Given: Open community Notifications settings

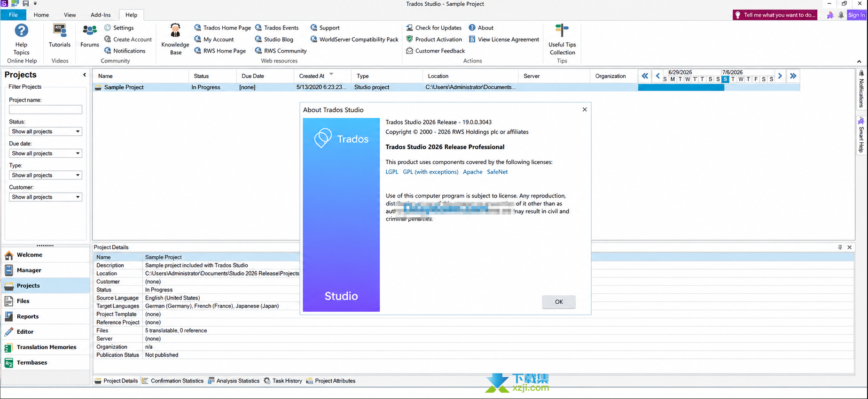Looking at the screenshot, I should (x=125, y=51).
